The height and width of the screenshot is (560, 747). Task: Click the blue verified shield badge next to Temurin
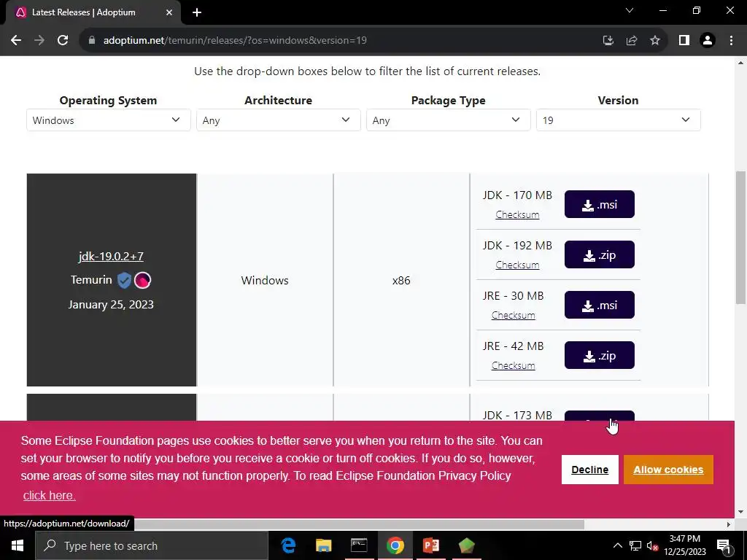click(x=124, y=280)
